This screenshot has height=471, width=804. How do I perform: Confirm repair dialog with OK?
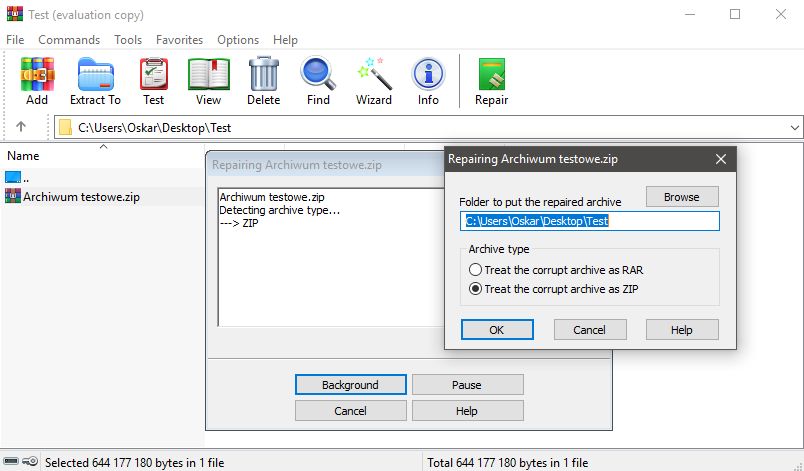coord(497,330)
